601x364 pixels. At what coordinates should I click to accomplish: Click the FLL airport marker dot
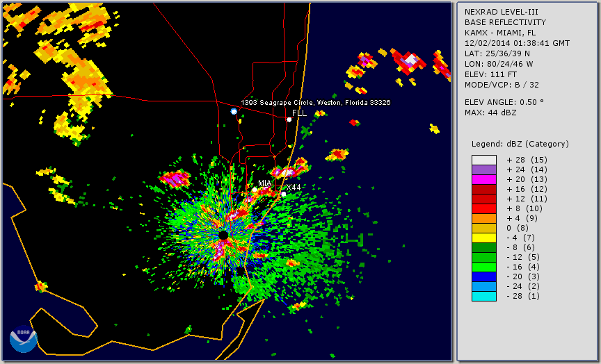(289, 119)
